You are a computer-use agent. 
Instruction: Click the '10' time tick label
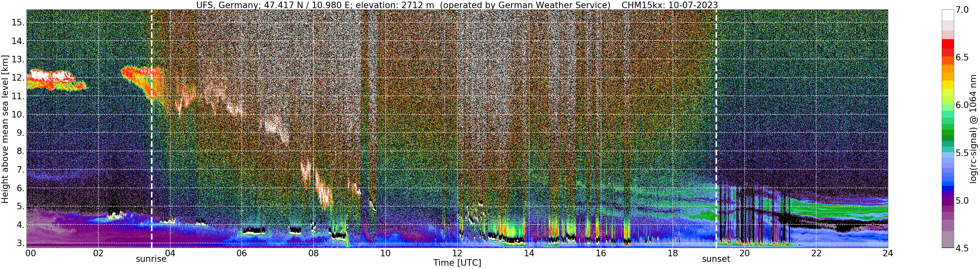385,253
